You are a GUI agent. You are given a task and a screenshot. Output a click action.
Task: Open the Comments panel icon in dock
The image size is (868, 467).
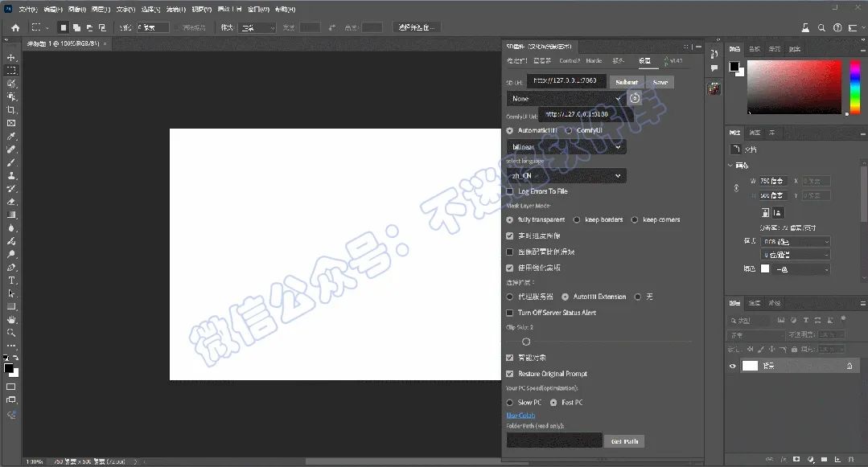[x=714, y=68]
